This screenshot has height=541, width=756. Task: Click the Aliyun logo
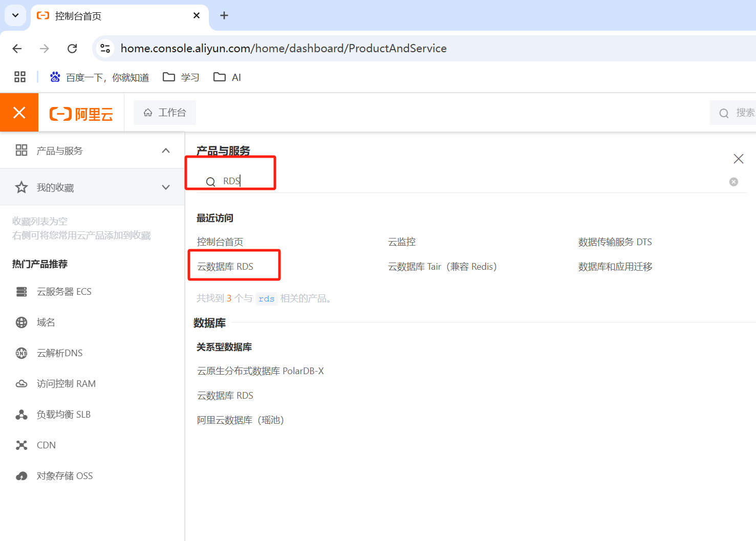click(x=81, y=114)
